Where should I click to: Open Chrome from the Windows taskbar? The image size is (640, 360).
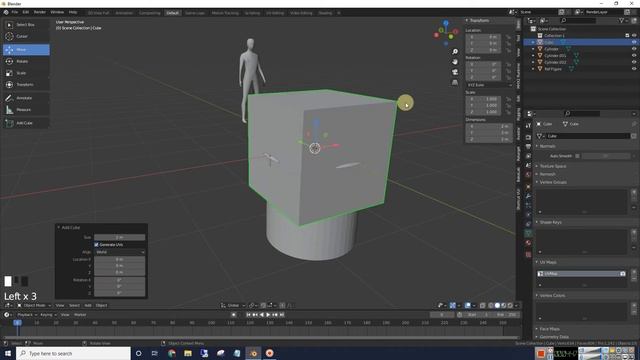pyautogui.click(x=171, y=353)
